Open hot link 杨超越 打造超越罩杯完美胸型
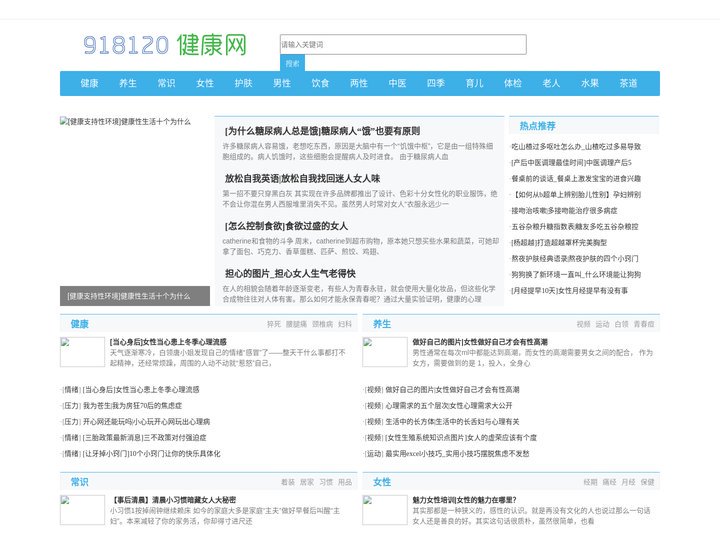720x540 pixels. pos(559,242)
